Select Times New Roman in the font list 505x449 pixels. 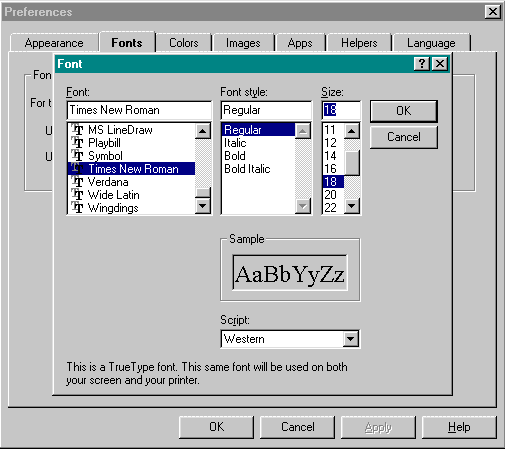131,169
